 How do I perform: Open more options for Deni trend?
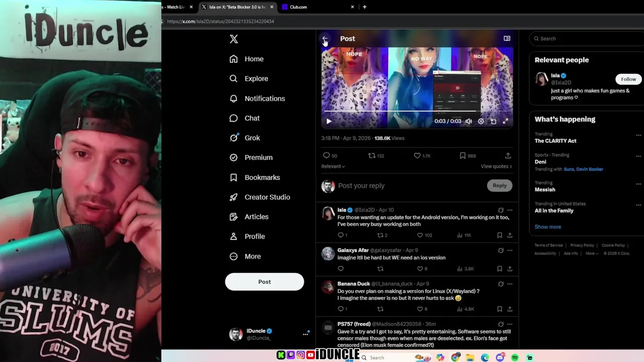coord(638,156)
